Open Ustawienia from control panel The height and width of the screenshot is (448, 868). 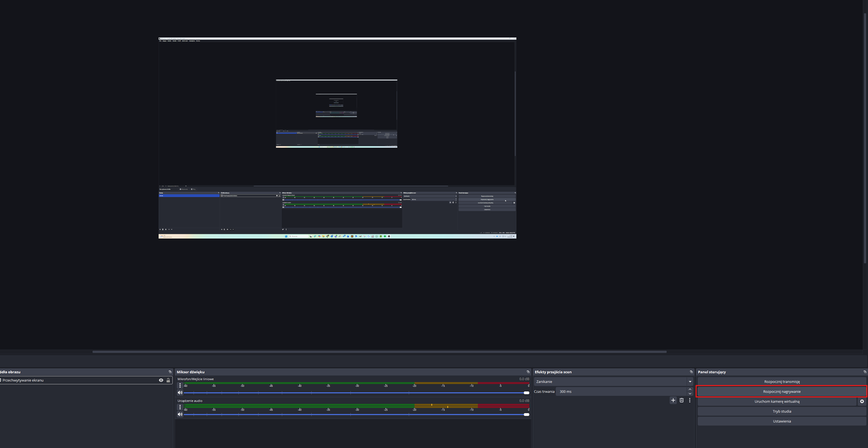point(781,421)
